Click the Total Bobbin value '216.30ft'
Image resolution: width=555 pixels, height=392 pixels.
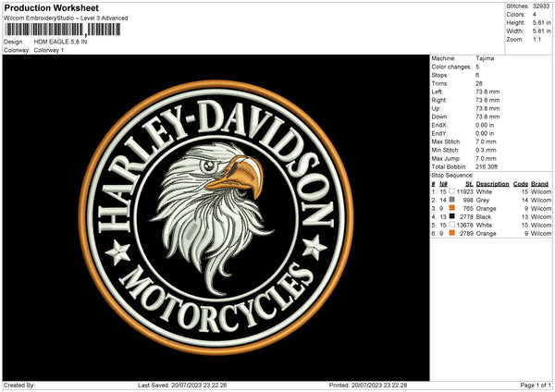pyautogui.click(x=487, y=166)
